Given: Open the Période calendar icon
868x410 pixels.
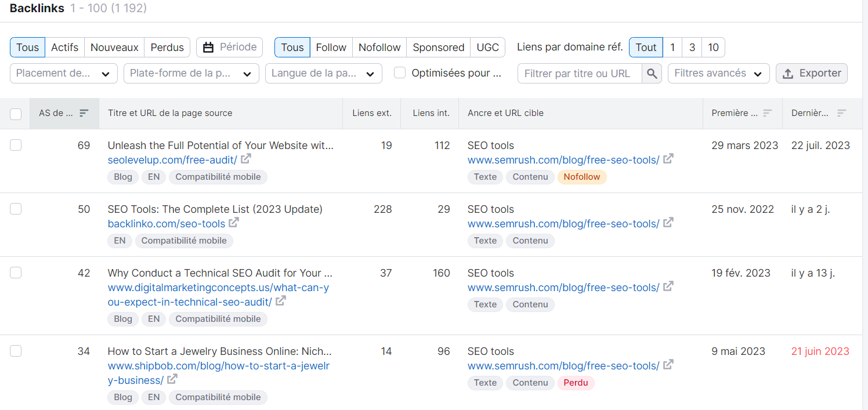Looking at the screenshot, I should point(209,47).
